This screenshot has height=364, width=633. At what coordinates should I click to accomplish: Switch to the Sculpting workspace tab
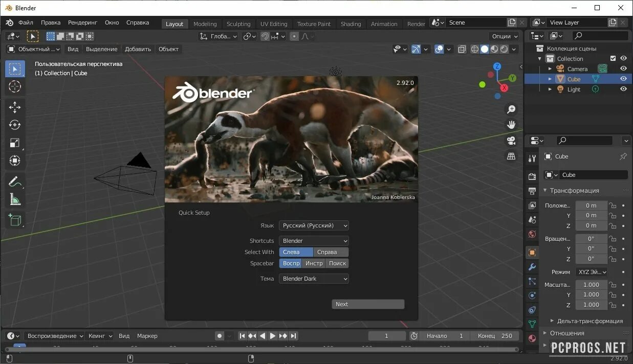click(x=238, y=24)
